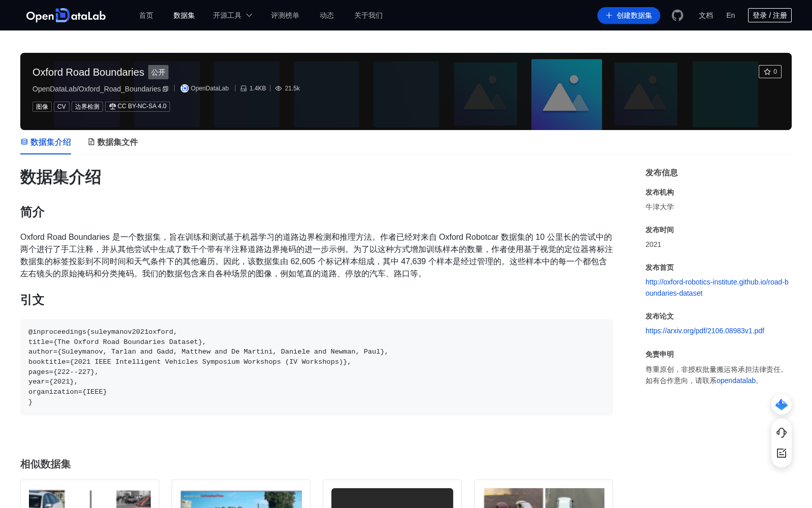Open 文档 link in header
This screenshot has height=508, width=812.
pos(706,15)
